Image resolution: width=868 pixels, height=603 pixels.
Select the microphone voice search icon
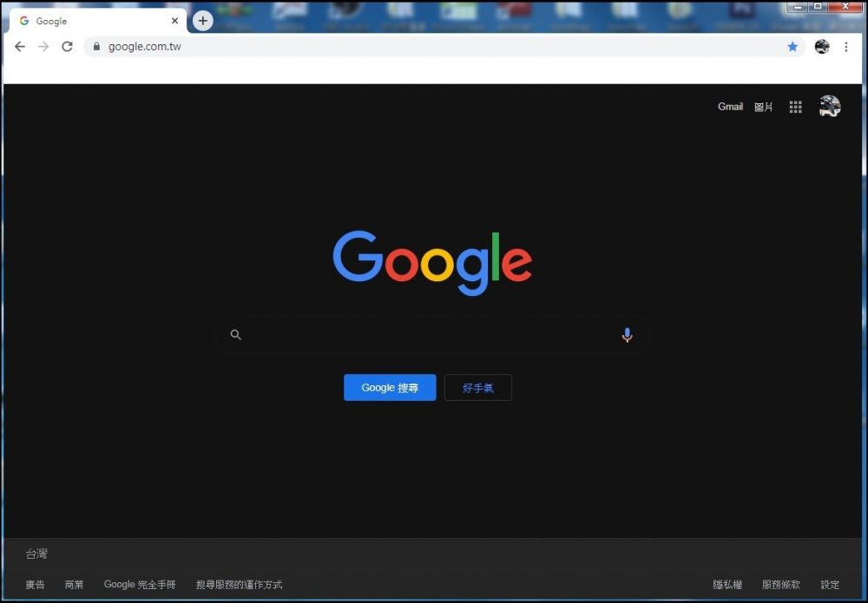coord(627,335)
